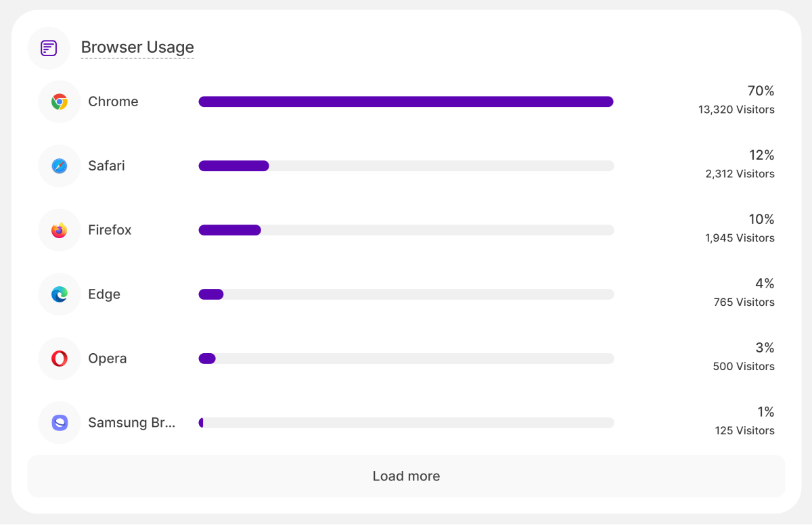Click the Safari usage progress bar
Screen dimensions: 812x525
point(406,166)
